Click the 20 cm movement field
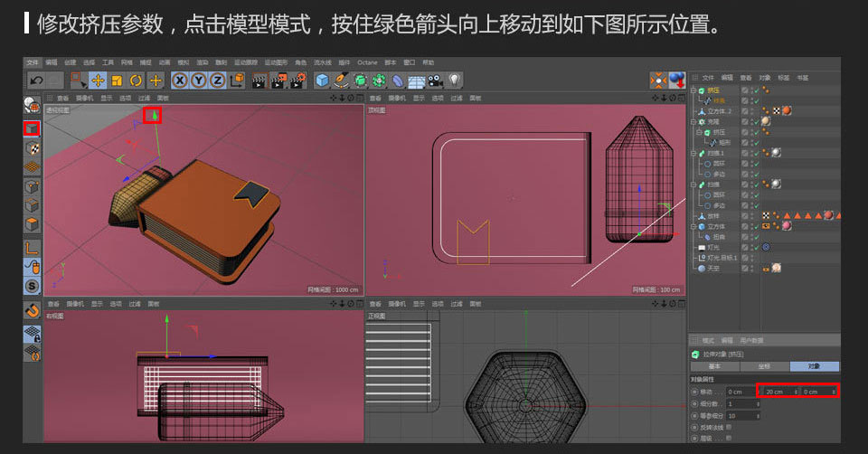Screen dimensions: 868x454 tap(780, 392)
